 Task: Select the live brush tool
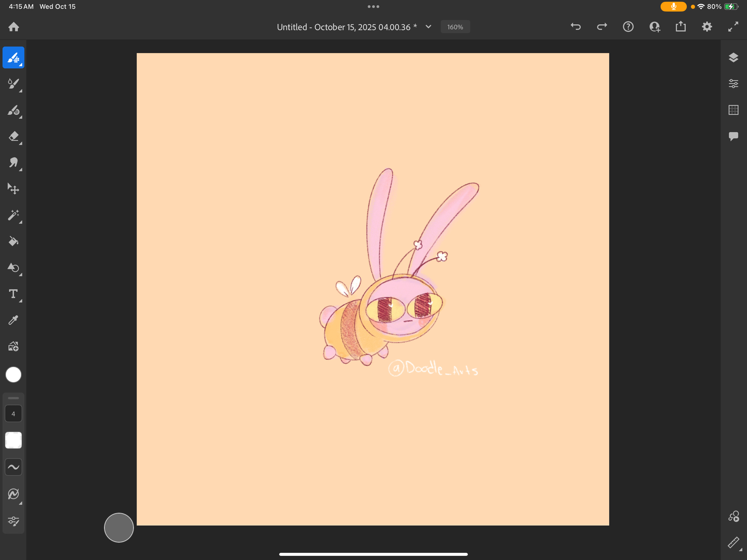[13, 84]
